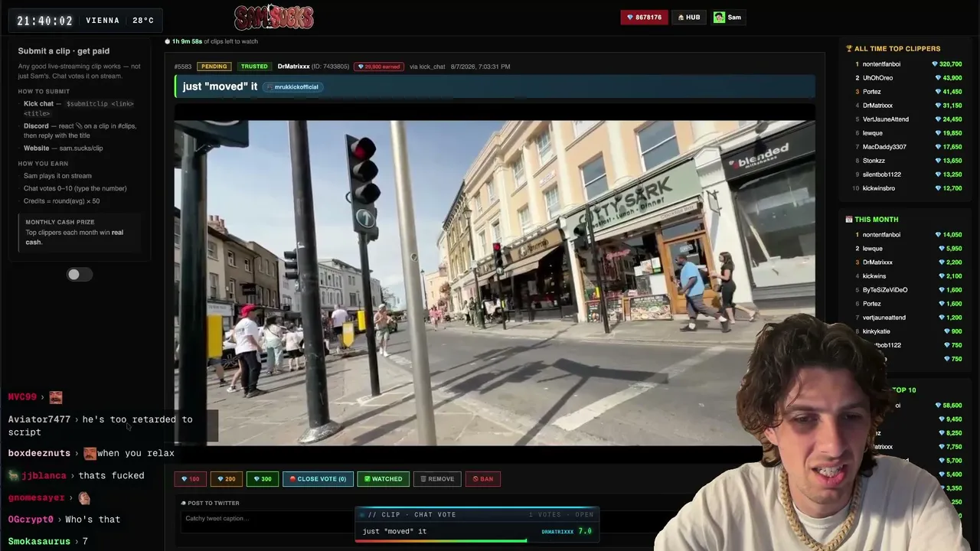Click boxdeeznuts emote in chat
This screenshot has height=551, width=980.
click(90, 453)
